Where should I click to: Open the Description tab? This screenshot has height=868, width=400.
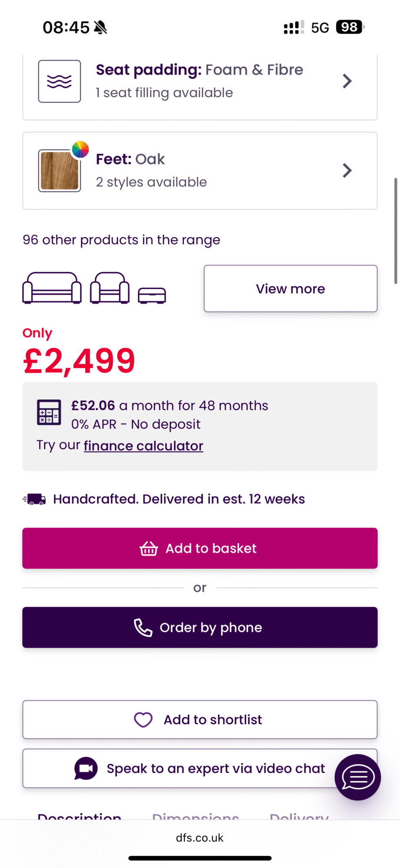[80, 817]
